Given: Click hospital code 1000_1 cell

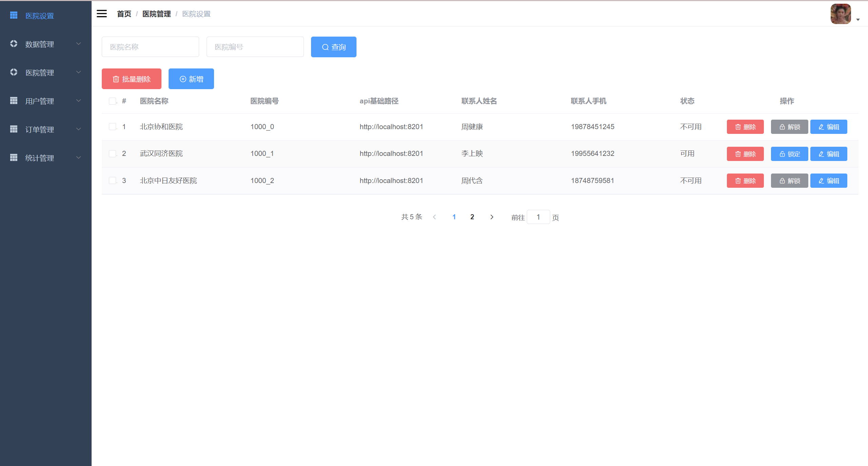Looking at the screenshot, I should point(262,154).
